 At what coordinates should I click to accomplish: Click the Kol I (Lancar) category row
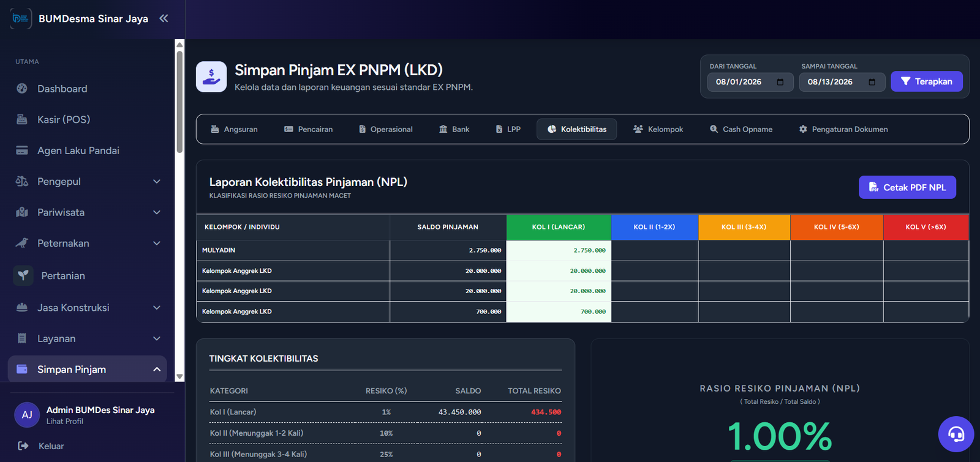click(x=385, y=412)
